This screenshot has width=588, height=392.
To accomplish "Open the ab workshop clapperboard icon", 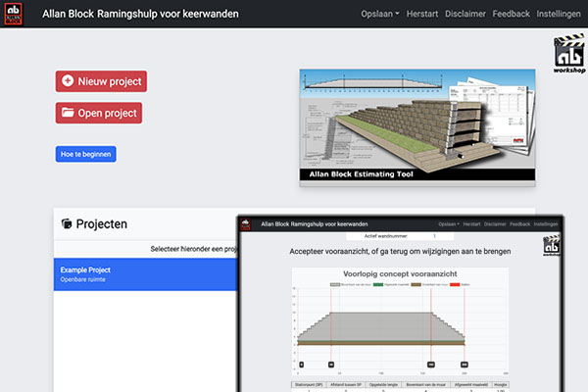I will coord(569,53).
